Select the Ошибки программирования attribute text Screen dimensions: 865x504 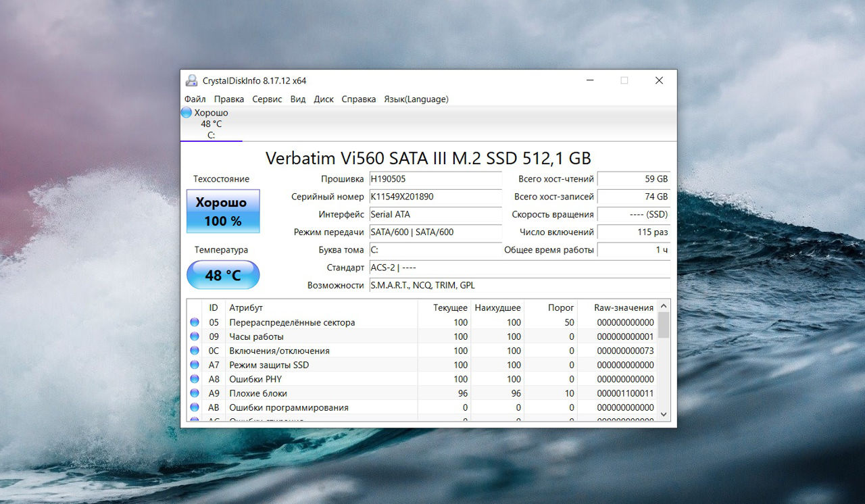pos(289,407)
